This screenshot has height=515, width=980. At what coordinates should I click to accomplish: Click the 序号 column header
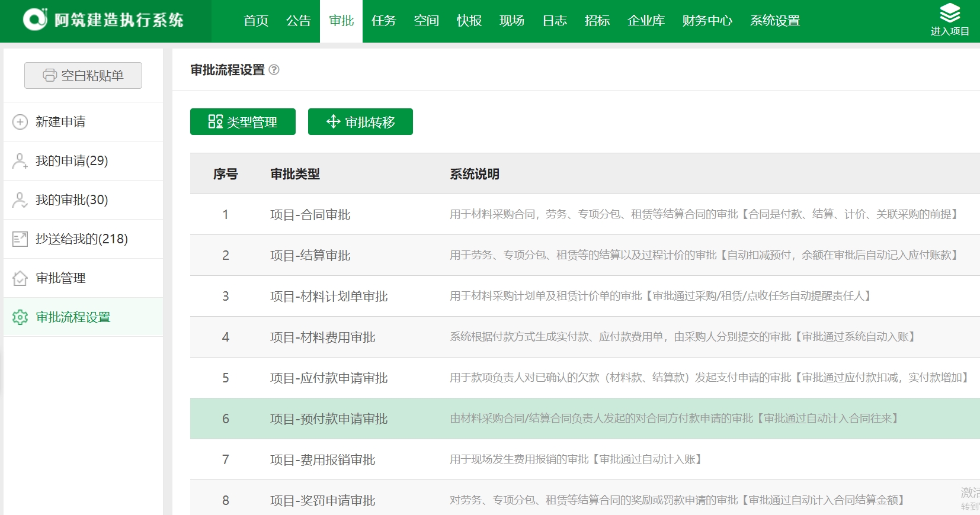click(225, 174)
